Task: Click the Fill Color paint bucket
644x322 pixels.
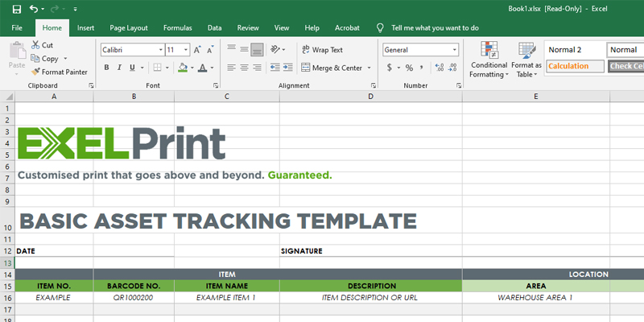Action: tap(183, 68)
